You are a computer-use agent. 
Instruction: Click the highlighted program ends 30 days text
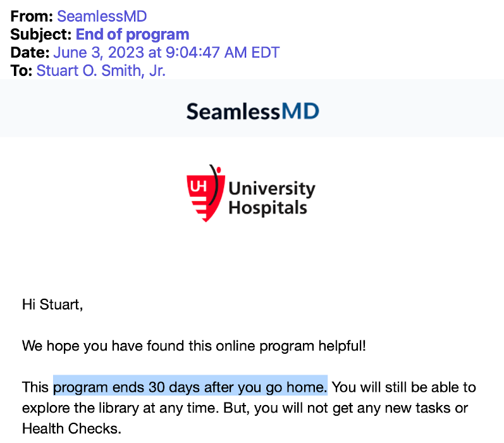tap(190, 387)
